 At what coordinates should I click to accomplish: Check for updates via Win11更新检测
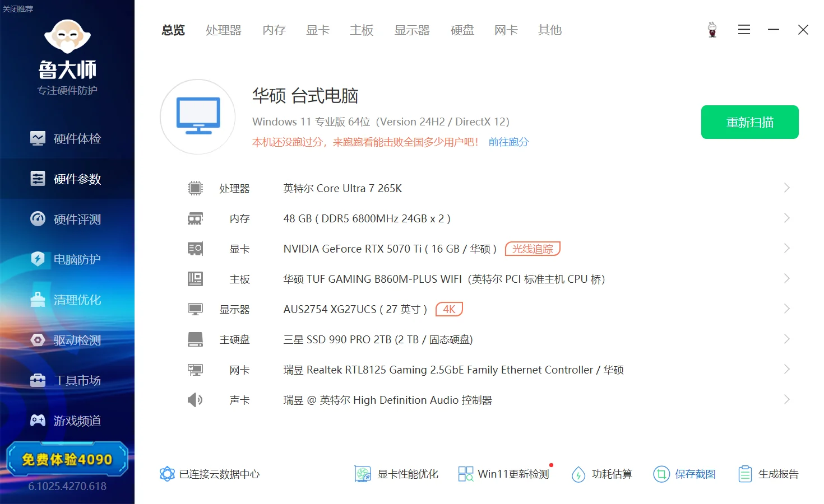pyautogui.click(x=503, y=474)
